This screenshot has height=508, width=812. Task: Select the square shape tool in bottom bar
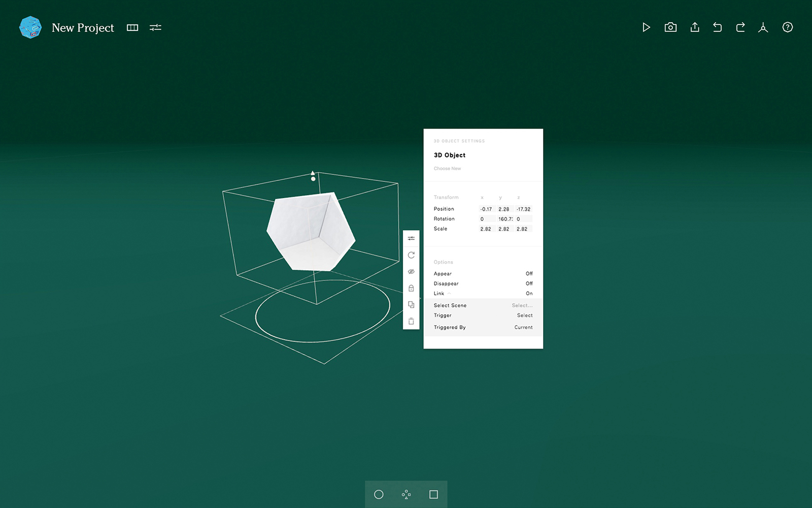click(433, 494)
